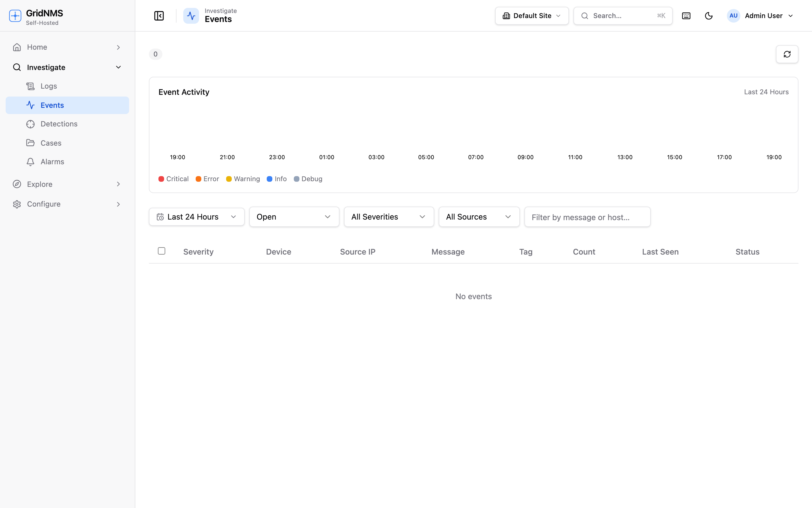This screenshot has width=812, height=508.
Task: Click the Info blue legend swatch
Action: coord(270,179)
